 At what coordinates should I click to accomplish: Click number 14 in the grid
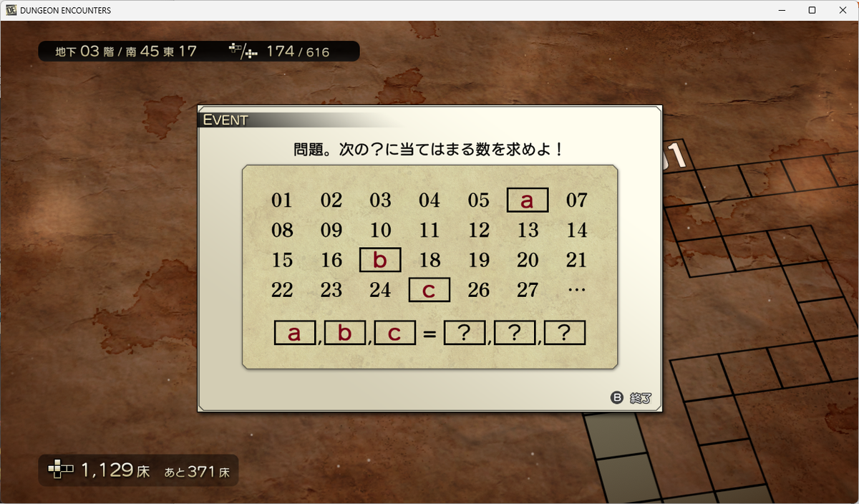(x=577, y=231)
